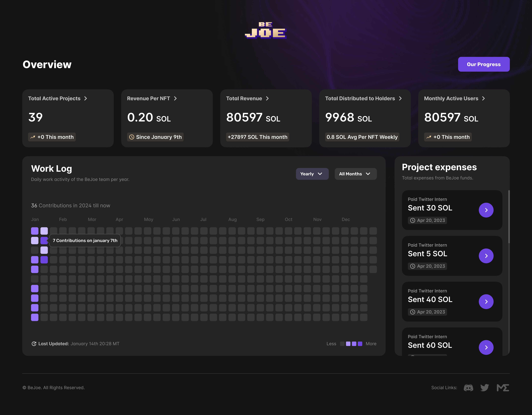This screenshot has height=415, width=532.
Task: Select the January 7th contribution cell
Action: 44,240
